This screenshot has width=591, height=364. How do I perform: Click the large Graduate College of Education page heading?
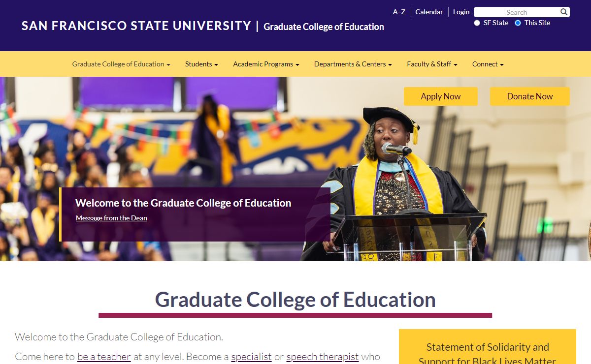[x=295, y=300]
